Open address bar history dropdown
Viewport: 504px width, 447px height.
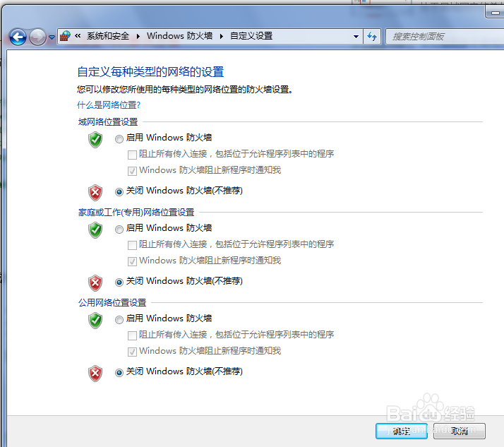[x=356, y=36]
